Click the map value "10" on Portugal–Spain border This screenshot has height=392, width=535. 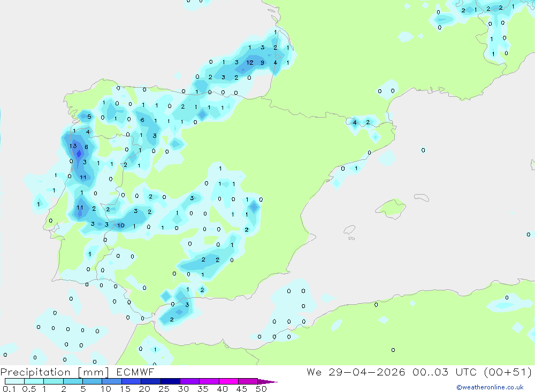pos(121,225)
